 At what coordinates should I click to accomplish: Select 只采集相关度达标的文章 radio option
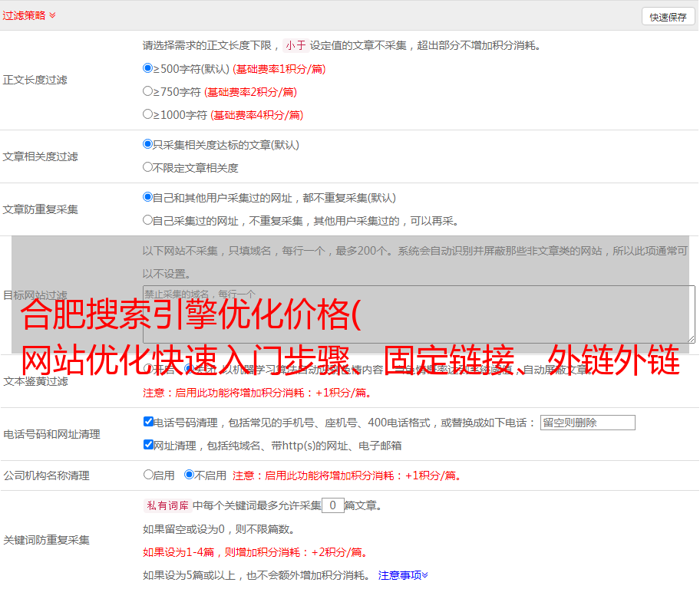pos(148,144)
